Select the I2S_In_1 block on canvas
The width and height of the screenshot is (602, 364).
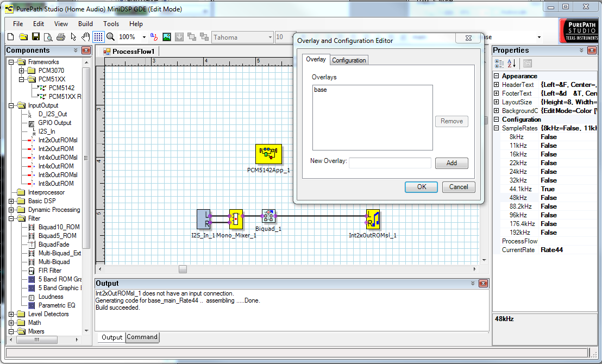click(x=204, y=219)
